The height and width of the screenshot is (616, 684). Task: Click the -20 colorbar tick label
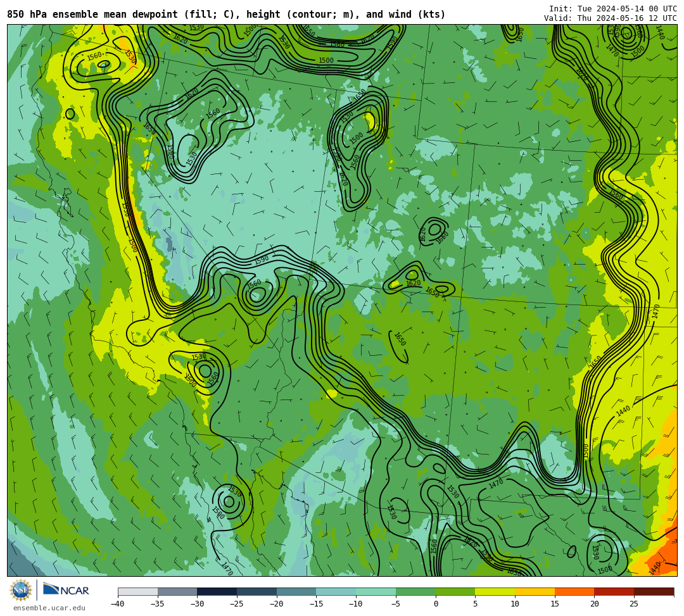tap(276, 604)
